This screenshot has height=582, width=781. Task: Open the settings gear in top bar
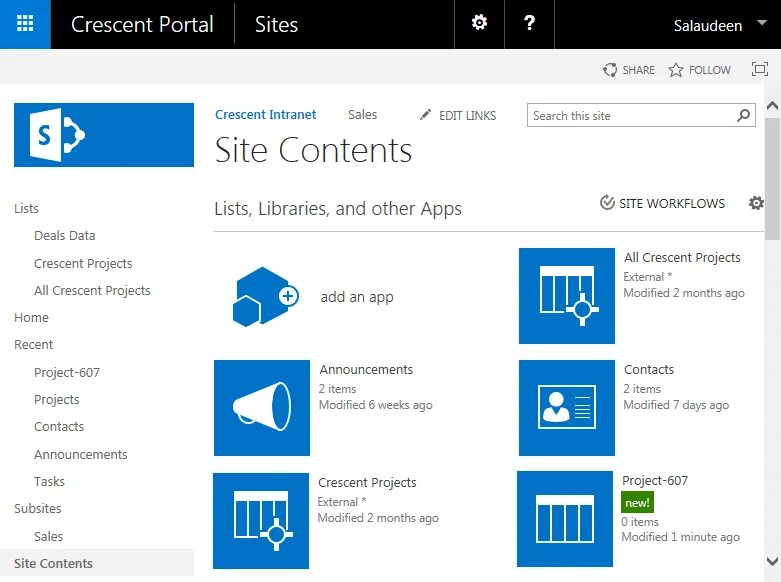tap(480, 23)
